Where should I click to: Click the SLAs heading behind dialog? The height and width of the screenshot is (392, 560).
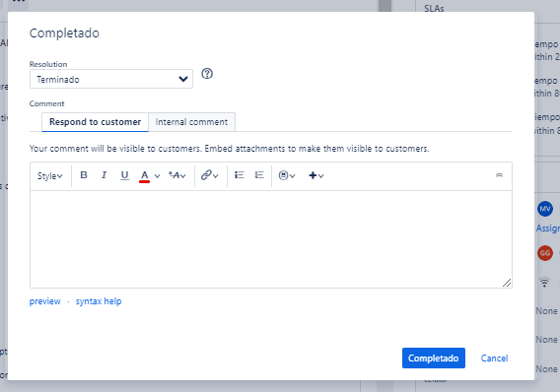pos(434,8)
